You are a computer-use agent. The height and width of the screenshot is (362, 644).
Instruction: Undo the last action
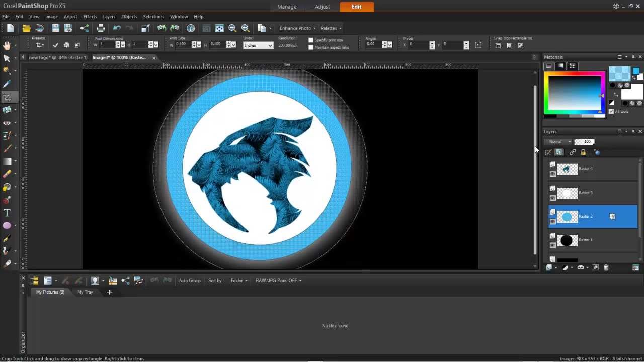pyautogui.click(x=117, y=28)
